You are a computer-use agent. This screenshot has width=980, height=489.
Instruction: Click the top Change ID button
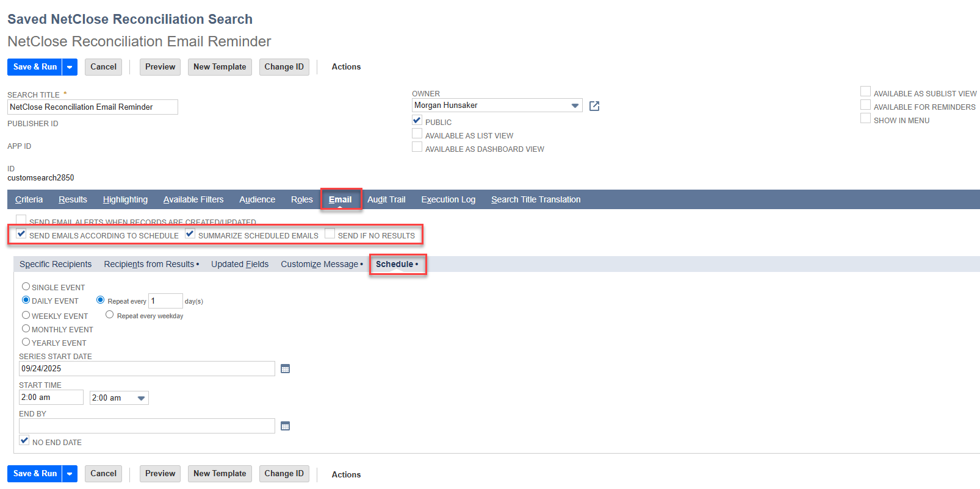[x=284, y=67]
